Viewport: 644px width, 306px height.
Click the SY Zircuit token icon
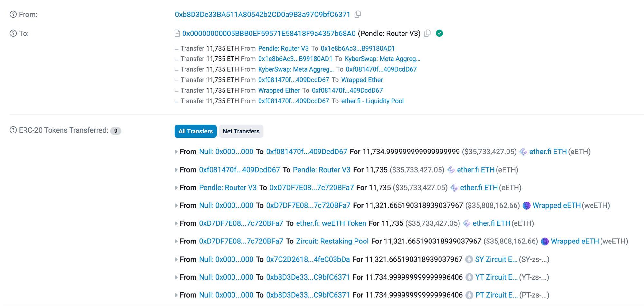point(469,260)
